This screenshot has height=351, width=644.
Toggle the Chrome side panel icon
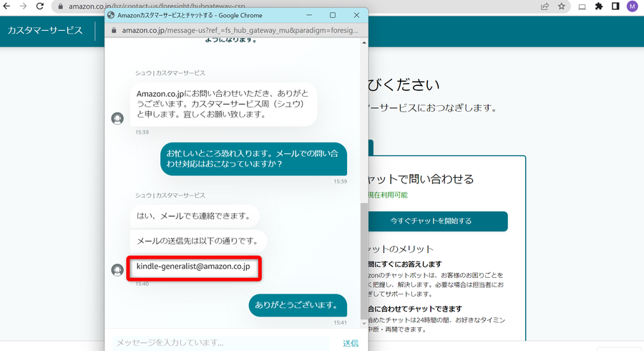point(615,6)
